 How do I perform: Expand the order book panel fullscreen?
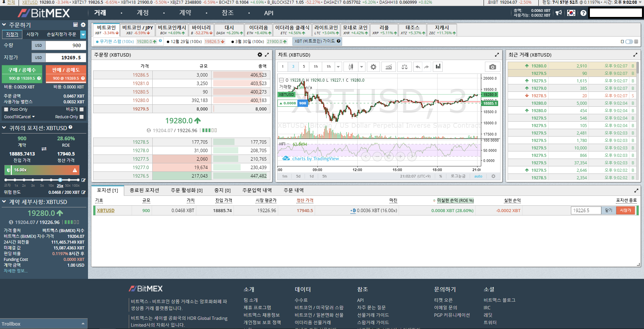267,55
